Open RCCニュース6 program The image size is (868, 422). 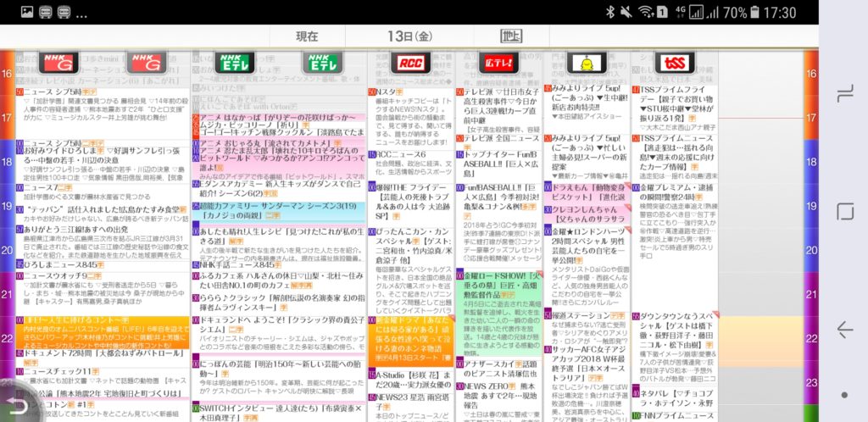410,165
